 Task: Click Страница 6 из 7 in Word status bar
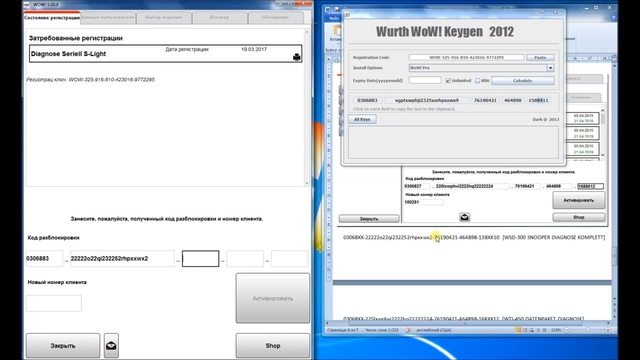pos(342,330)
